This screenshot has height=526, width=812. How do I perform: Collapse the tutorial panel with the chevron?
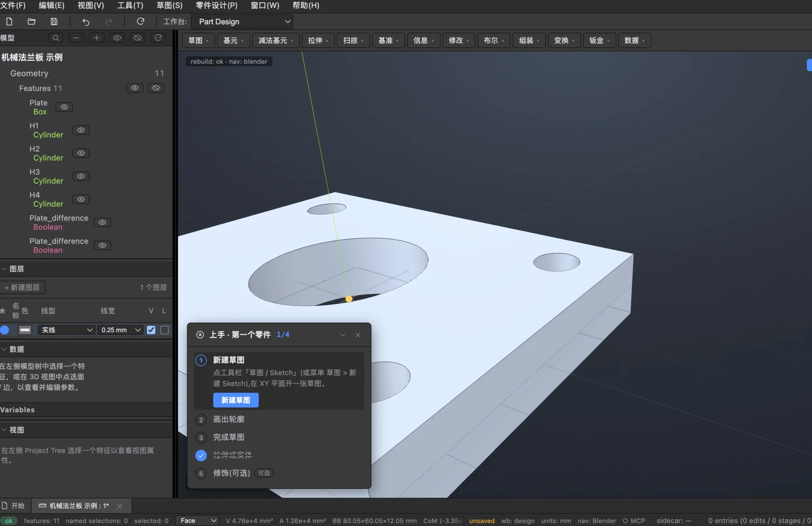342,335
